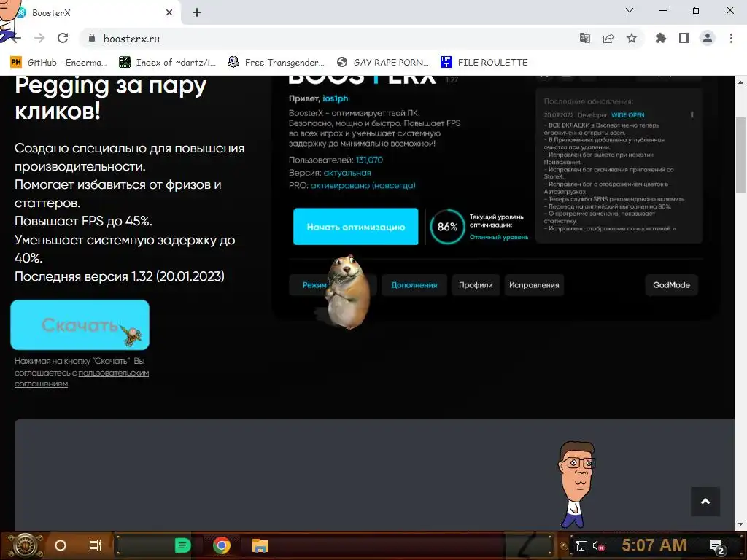Select the Дополнения tab
The height and width of the screenshot is (560, 747).
point(414,285)
